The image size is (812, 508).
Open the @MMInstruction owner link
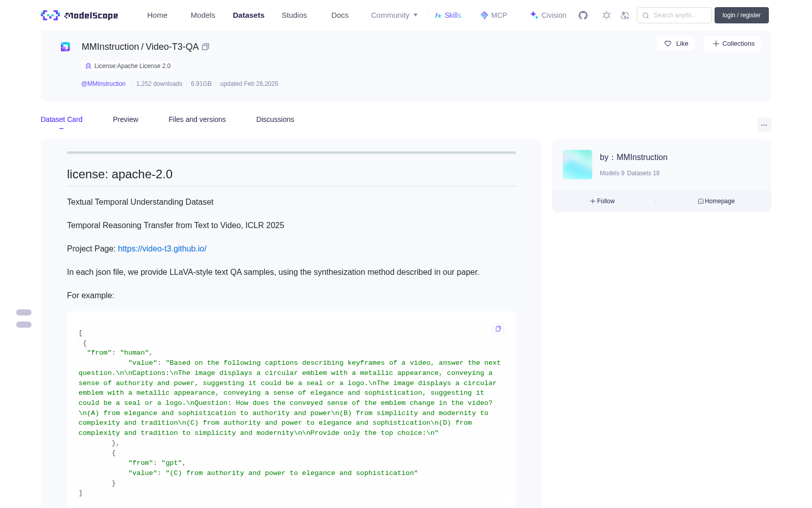tap(104, 84)
